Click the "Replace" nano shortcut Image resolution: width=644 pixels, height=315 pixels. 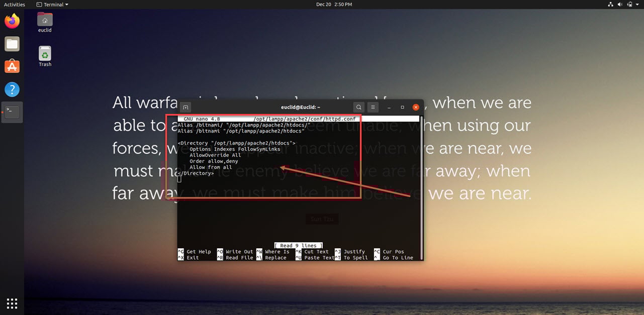[275, 258]
